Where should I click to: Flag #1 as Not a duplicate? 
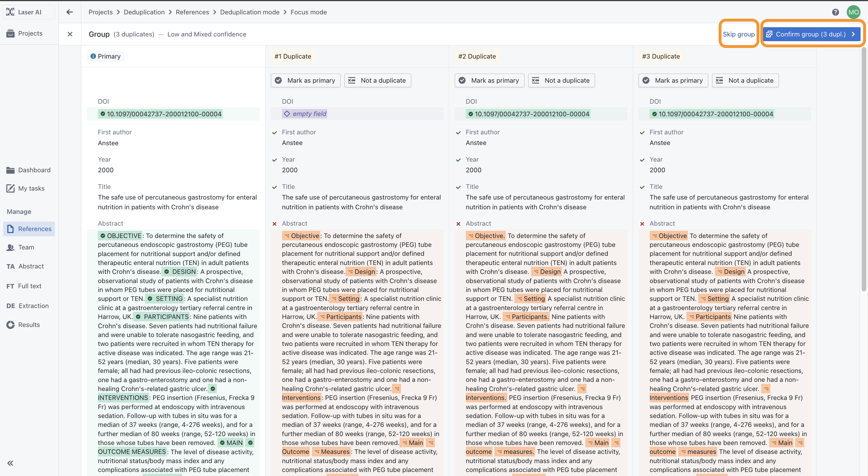378,80
